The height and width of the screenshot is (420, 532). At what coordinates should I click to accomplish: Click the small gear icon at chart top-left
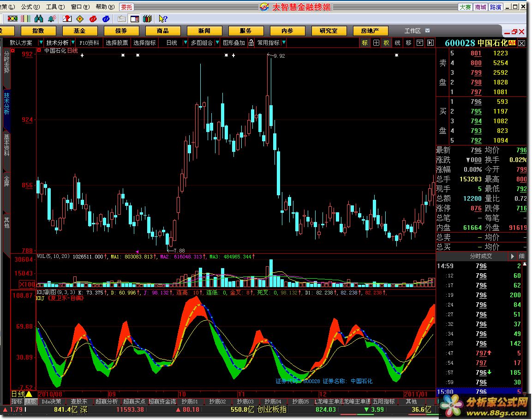pos(39,50)
